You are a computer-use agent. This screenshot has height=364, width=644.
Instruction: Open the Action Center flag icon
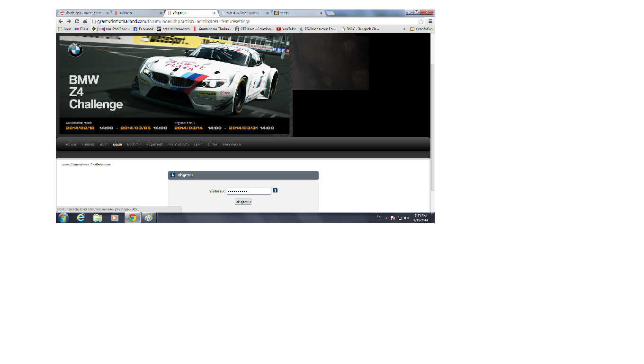[x=393, y=218]
